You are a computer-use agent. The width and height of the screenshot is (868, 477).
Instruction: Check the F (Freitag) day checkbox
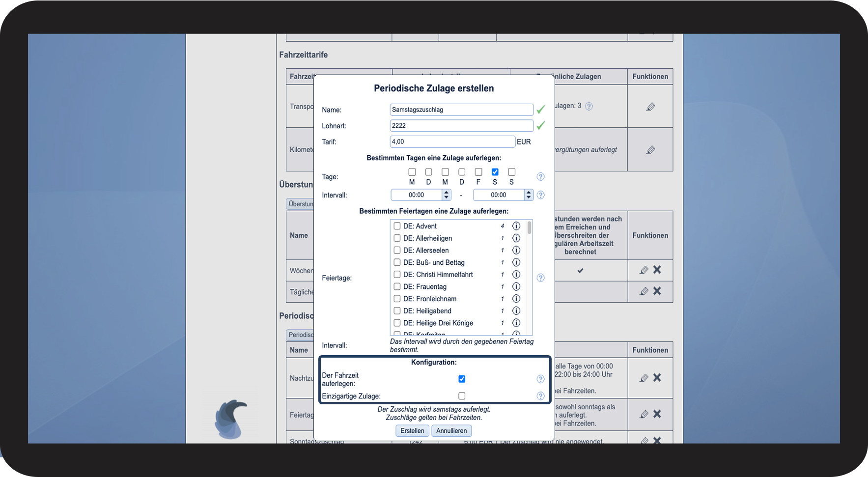click(x=478, y=172)
